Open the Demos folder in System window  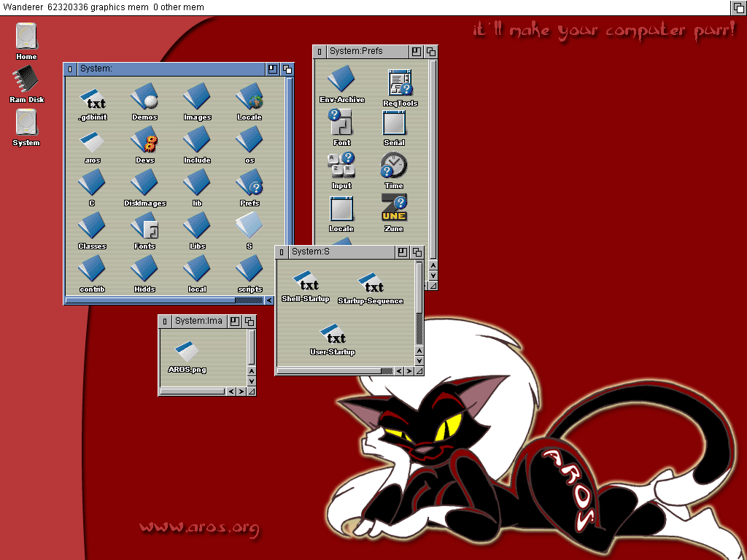tap(144, 97)
